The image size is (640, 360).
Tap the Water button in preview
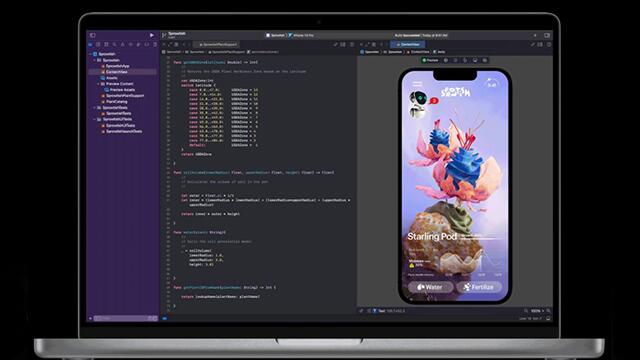[x=430, y=287]
